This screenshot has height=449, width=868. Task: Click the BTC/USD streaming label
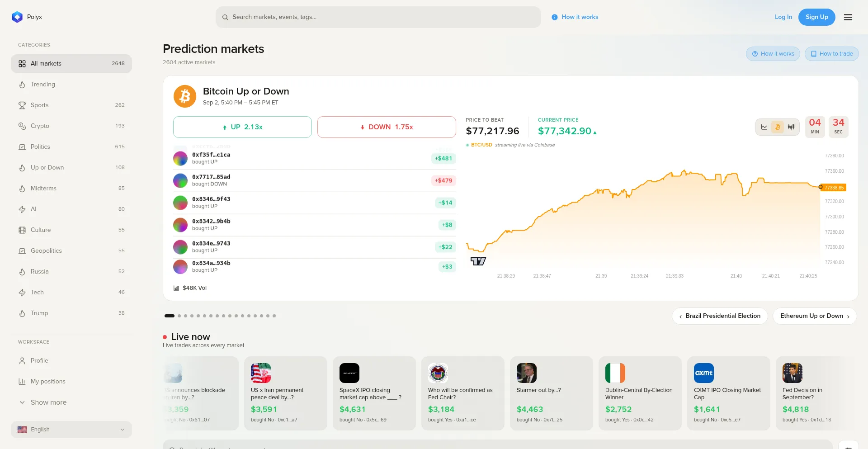point(510,145)
